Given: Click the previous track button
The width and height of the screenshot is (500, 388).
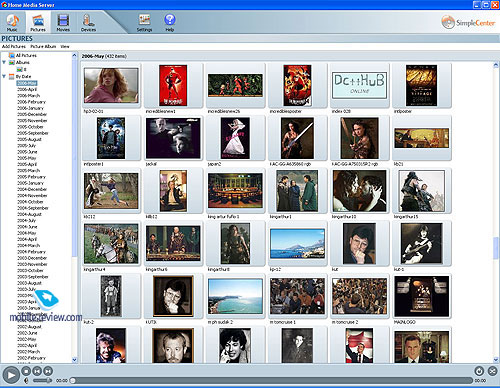Looking at the screenshot, I should point(37,371).
